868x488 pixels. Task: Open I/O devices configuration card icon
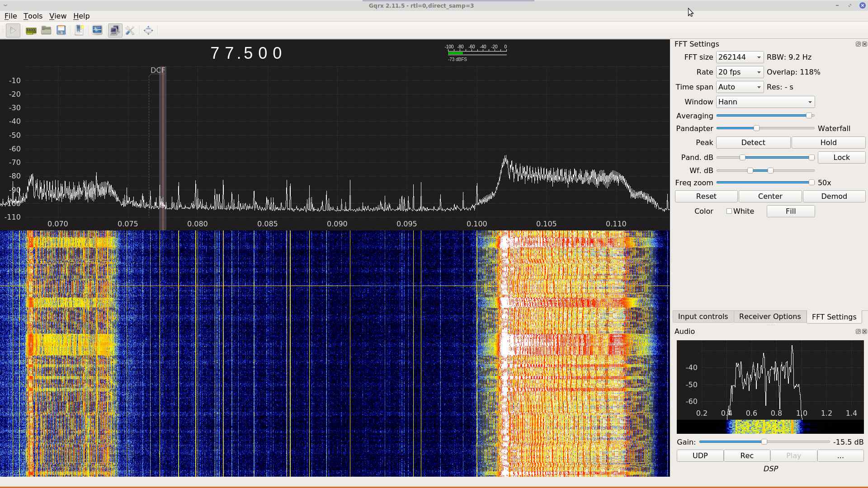coord(31,30)
